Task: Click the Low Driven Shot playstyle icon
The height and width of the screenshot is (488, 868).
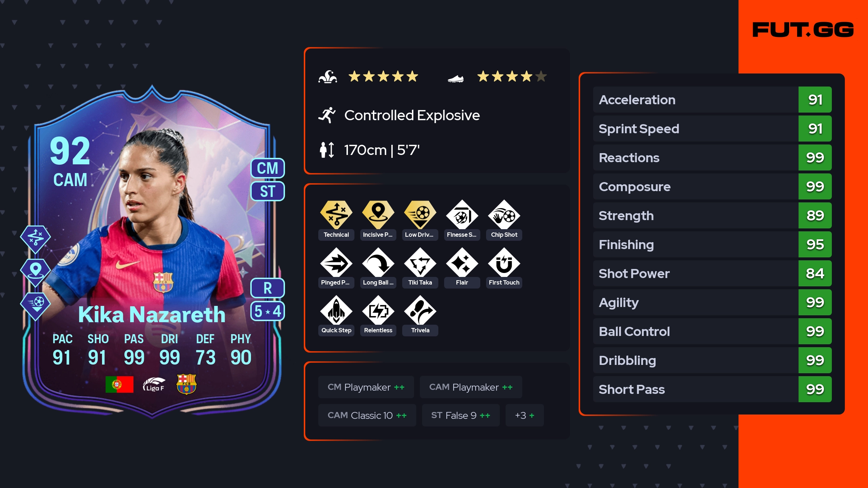Action: point(420,215)
